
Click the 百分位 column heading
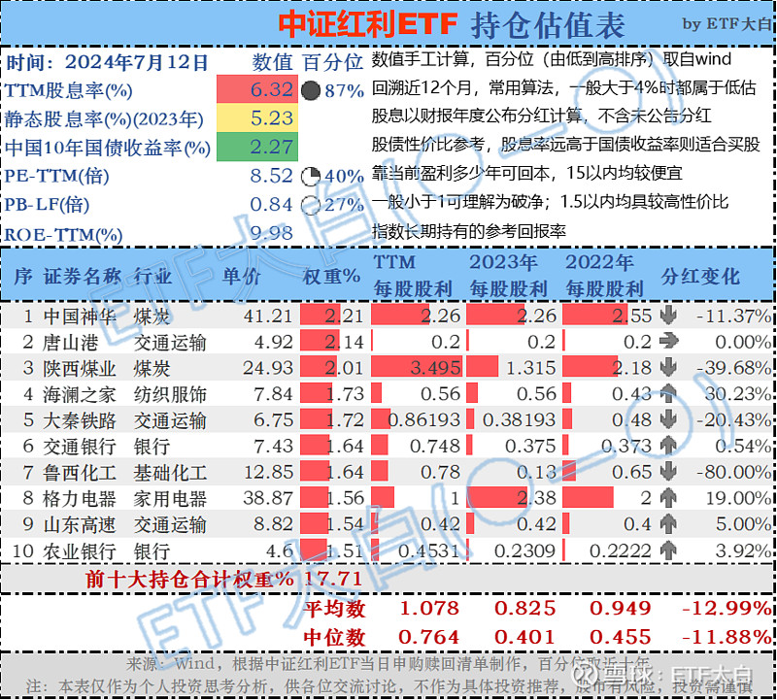[333, 62]
